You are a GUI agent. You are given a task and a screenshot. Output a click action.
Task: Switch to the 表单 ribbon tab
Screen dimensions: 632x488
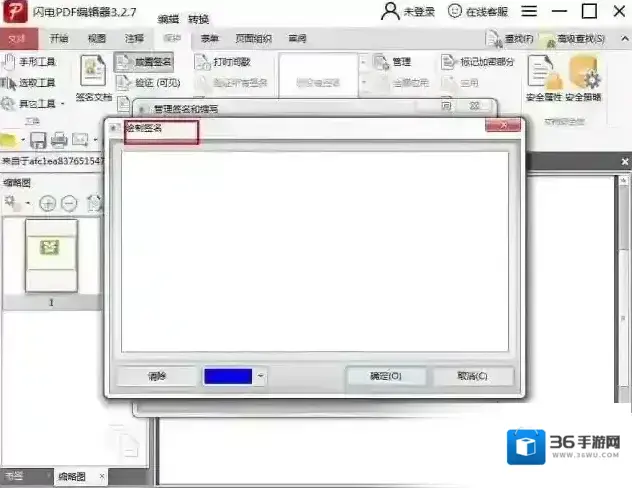[x=210, y=38]
